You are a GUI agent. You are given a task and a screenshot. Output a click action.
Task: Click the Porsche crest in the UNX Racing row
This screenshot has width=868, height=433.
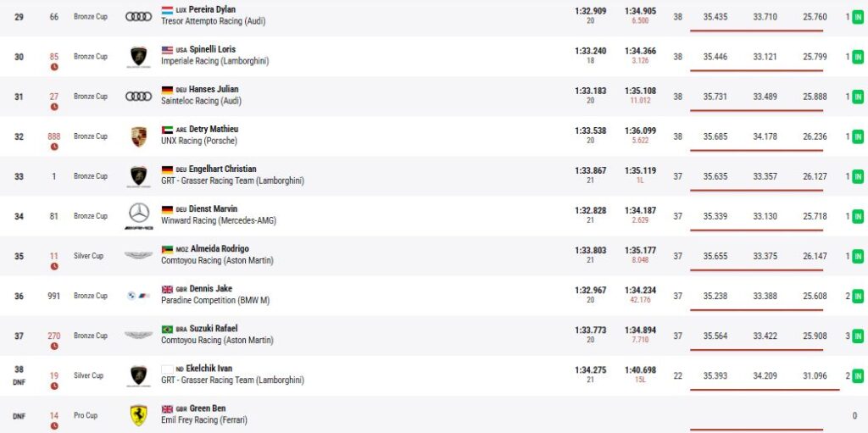[138, 136]
